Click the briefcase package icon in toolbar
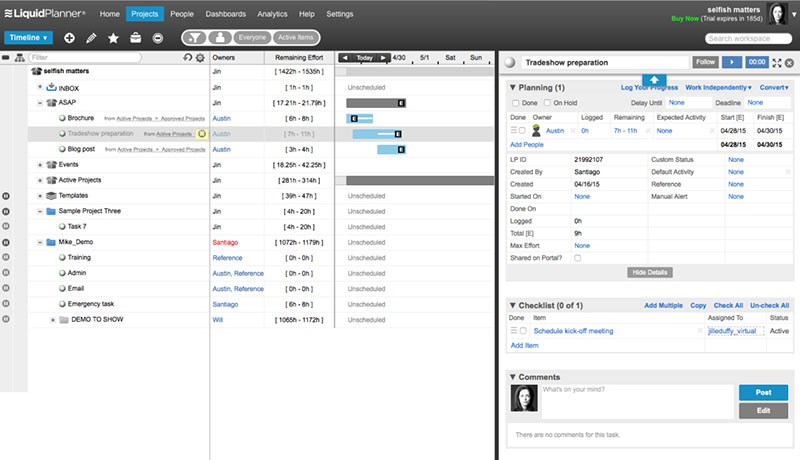Screen dimensions: 800x460 tap(136, 38)
